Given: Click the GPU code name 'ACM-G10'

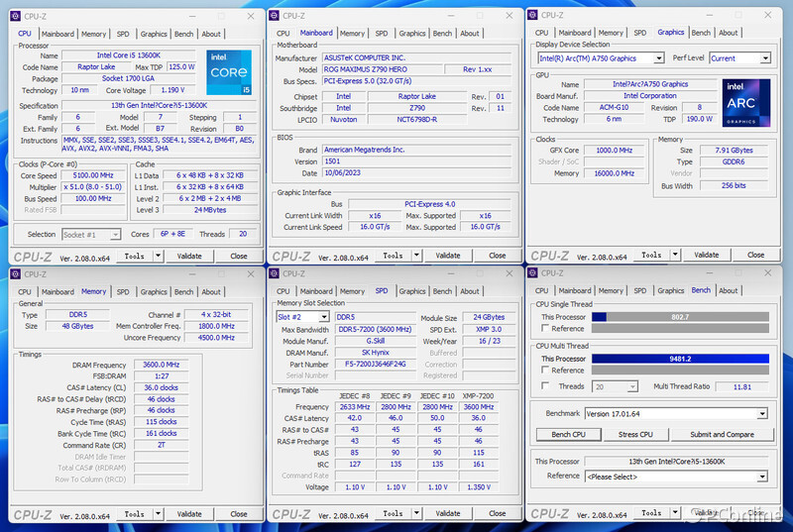Looking at the screenshot, I should click(614, 107).
